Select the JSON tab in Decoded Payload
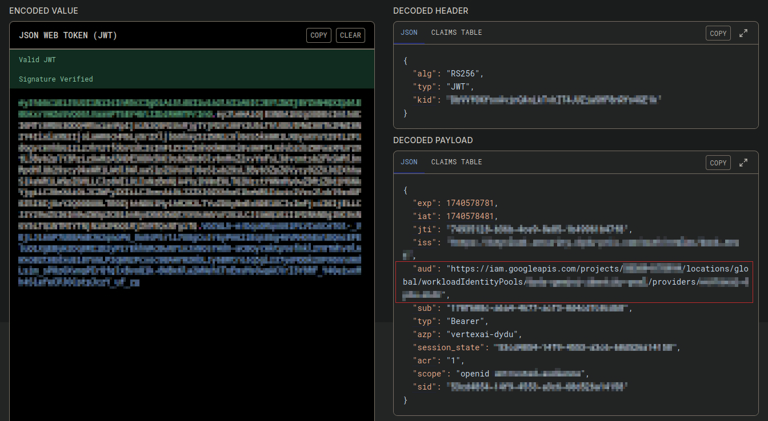This screenshot has width=768, height=421. [x=409, y=162]
